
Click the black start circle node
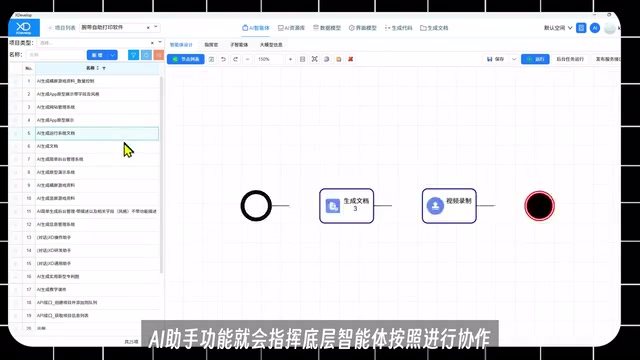256,206
